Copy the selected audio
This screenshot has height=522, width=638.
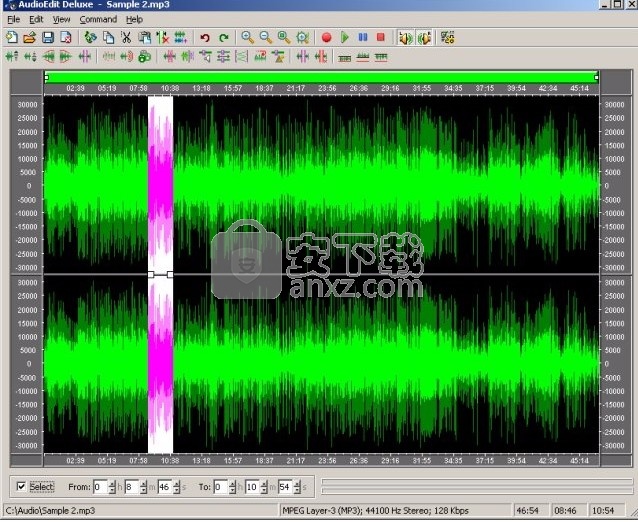(108, 37)
